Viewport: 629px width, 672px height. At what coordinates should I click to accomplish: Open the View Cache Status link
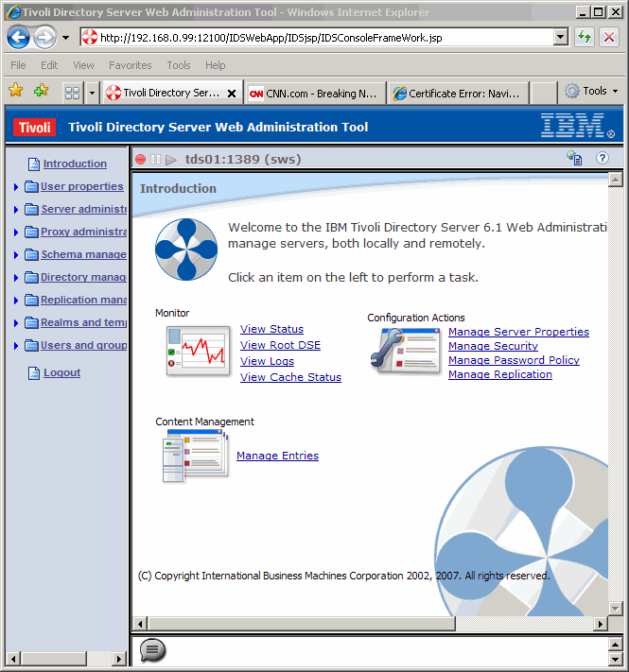[x=290, y=377]
